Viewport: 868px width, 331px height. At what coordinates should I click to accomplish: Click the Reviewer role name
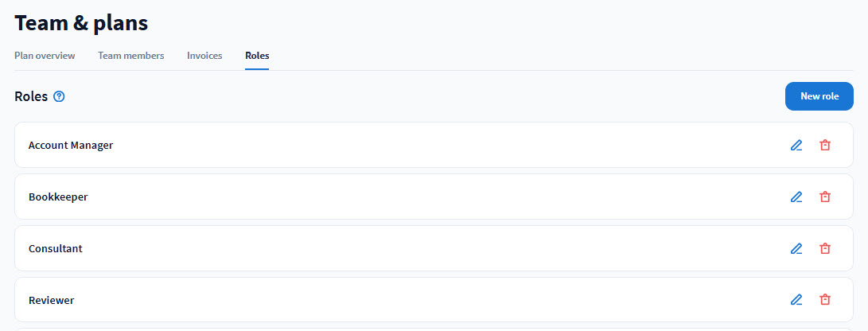(x=51, y=300)
